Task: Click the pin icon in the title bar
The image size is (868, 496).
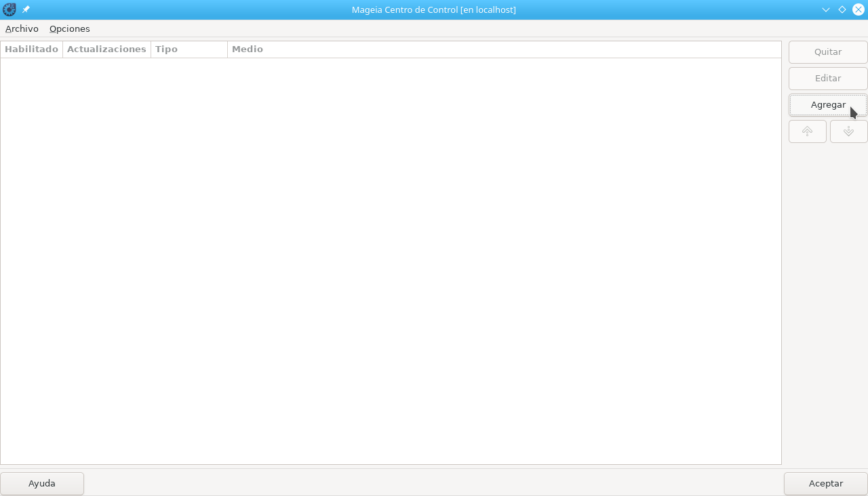Action: click(26, 9)
